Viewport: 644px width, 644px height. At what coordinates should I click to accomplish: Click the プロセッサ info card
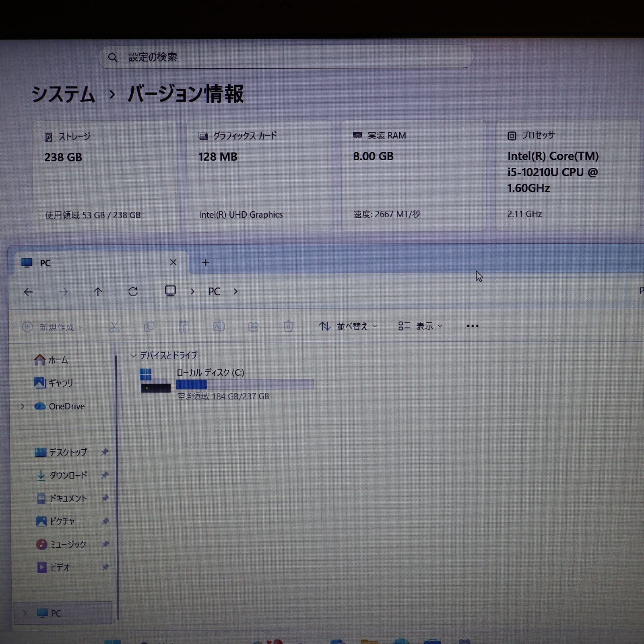[568, 175]
